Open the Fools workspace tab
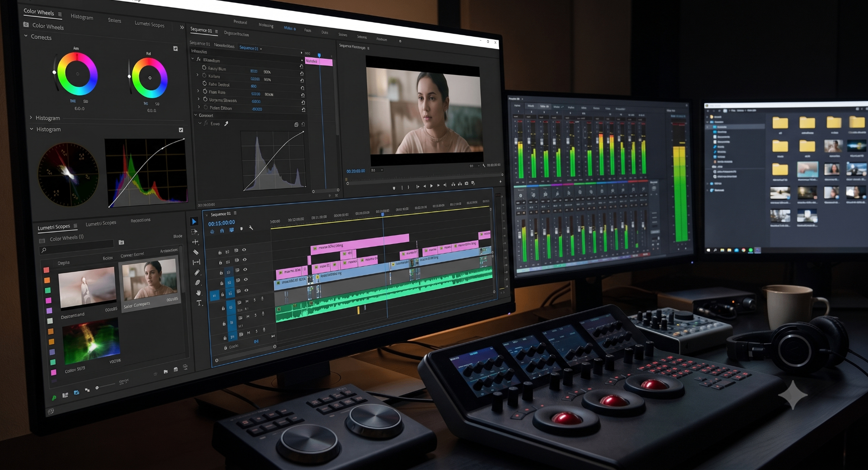The width and height of the screenshot is (868, 470). pyautogui.click(x=308, y=30)
